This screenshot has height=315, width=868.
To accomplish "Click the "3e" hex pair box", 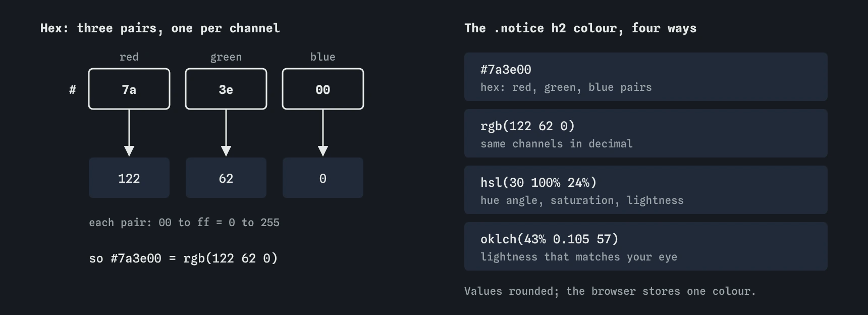I will tap(226, 89).
